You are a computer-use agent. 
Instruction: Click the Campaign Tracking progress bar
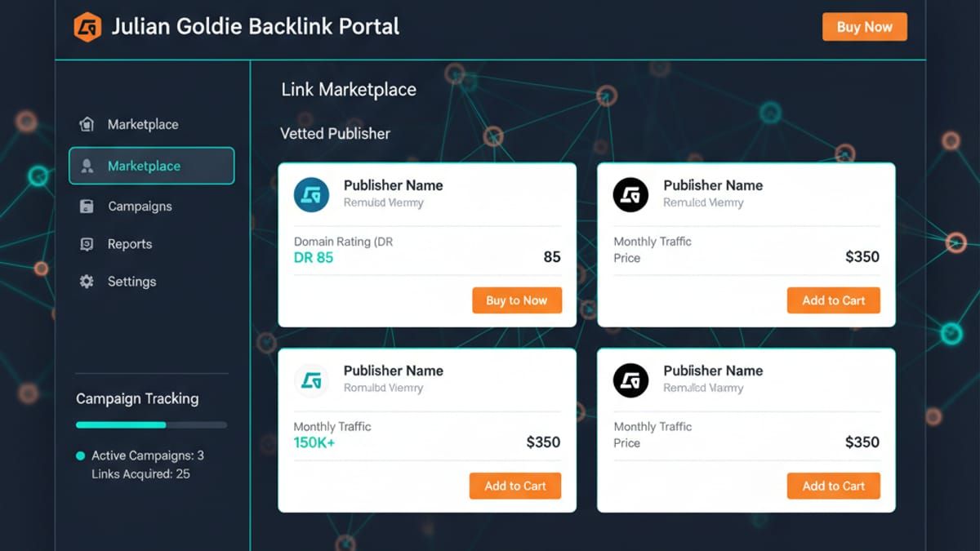[x=151, y=425]
